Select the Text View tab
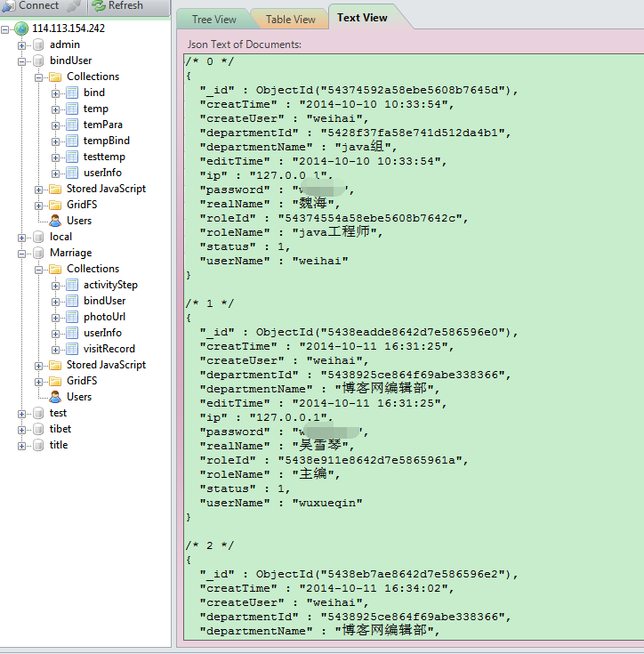 tap(362, 18)
